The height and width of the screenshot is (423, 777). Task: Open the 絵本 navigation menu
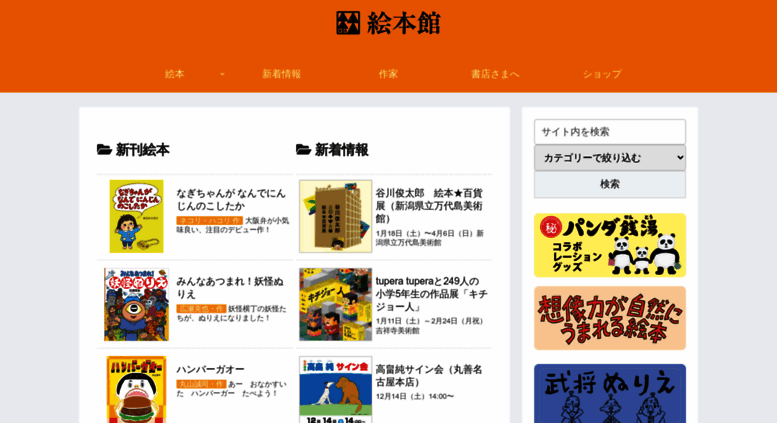174,74
